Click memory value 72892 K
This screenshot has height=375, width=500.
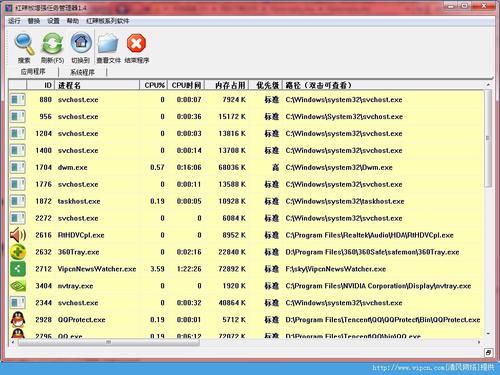tap(232, 269)
